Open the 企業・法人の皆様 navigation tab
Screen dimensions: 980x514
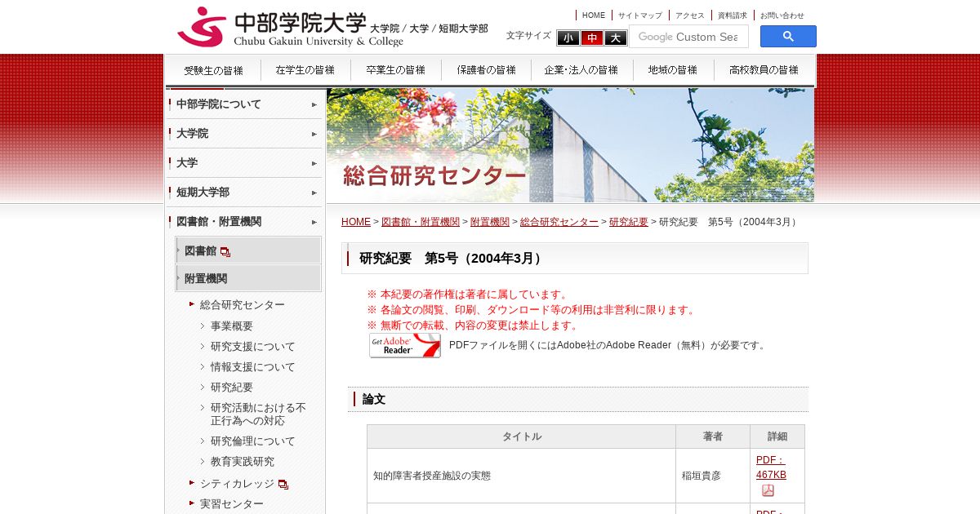[581, 70]
